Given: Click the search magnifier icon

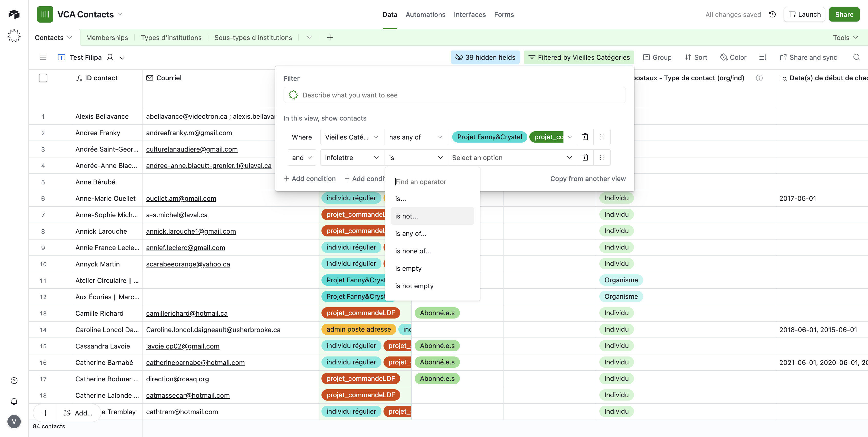Looking at the screenshot, I should [856, 57].
